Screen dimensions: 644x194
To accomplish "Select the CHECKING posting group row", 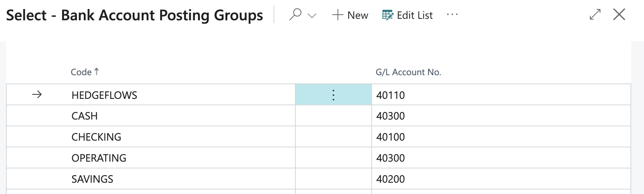I will coord(96,137).
